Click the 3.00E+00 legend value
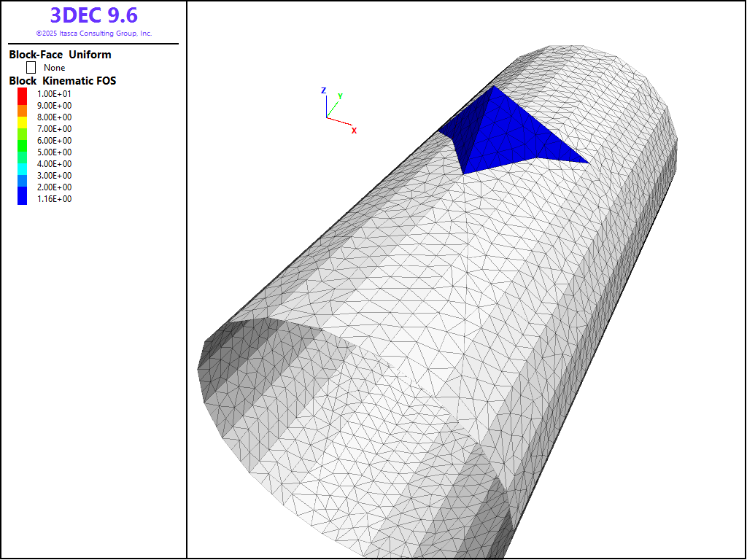Screen dimensions: 747x560 pyautogui.click(x=55, y=176)
